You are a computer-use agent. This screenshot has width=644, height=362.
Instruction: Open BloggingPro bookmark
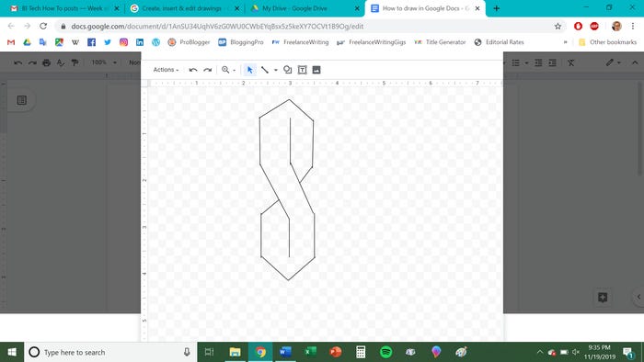click(x=241, y=42)
